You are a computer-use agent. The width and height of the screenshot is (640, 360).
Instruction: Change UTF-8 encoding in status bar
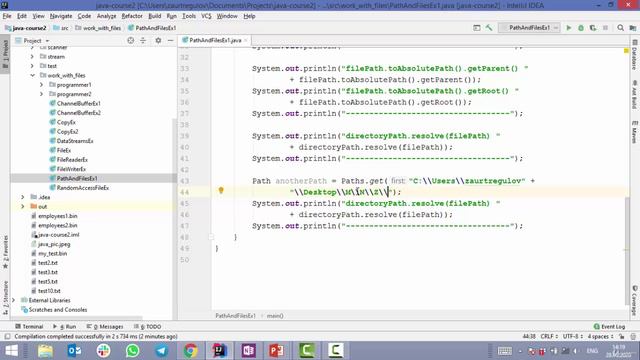[573, 336]
